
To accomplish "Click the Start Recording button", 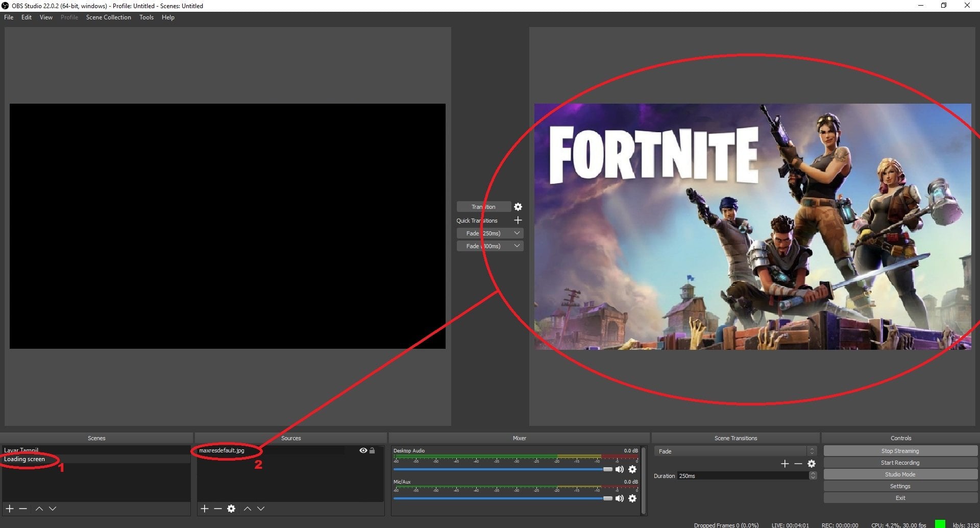I will click(x=900, y=463).
